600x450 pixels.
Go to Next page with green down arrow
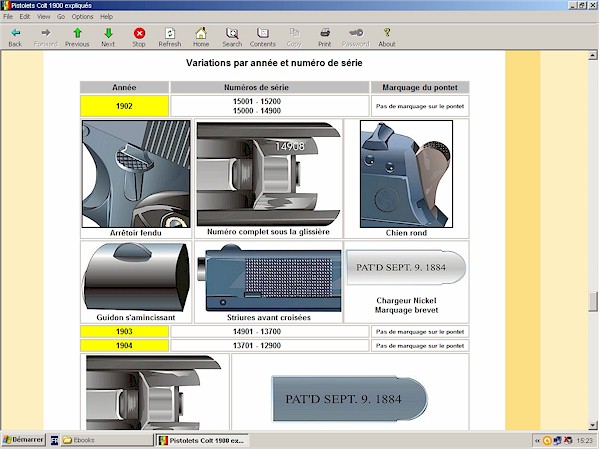tap(108, 33)
